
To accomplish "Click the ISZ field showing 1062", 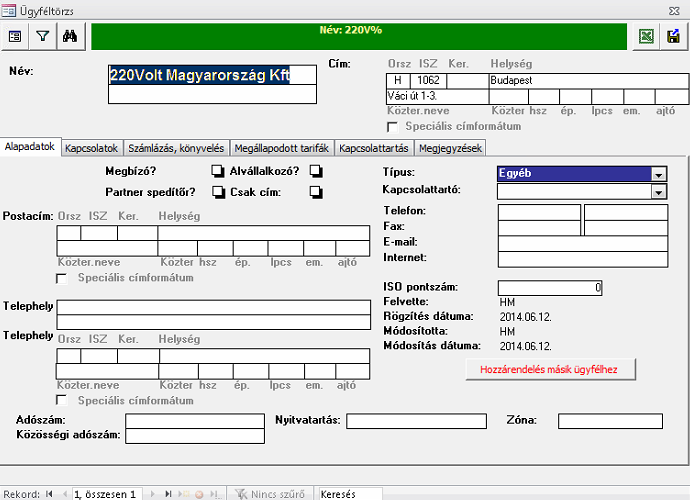I will click(428, 81).
